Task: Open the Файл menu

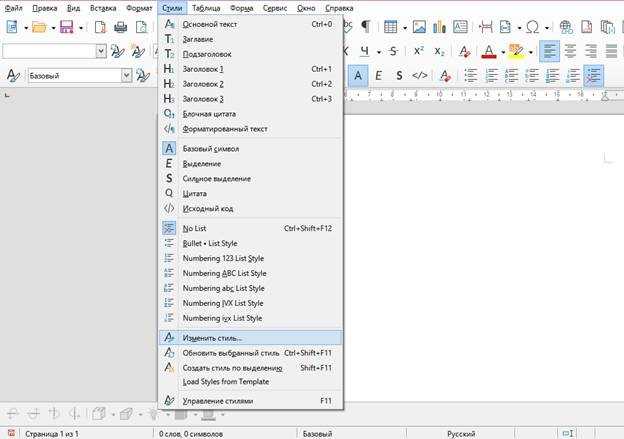Action: (13, 8)
